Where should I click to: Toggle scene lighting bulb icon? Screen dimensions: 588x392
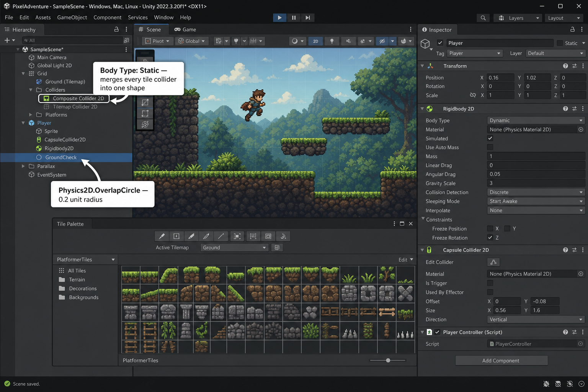(x=332, y=41)
